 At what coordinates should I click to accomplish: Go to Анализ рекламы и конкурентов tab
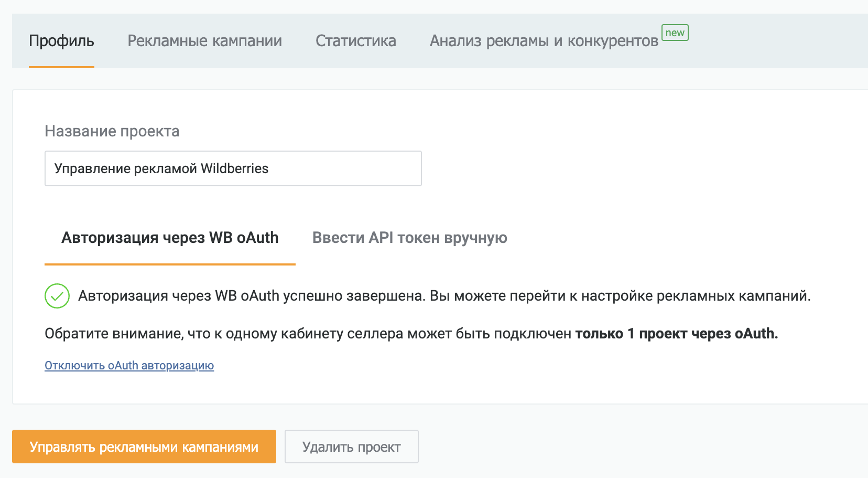tap(544, 41)
